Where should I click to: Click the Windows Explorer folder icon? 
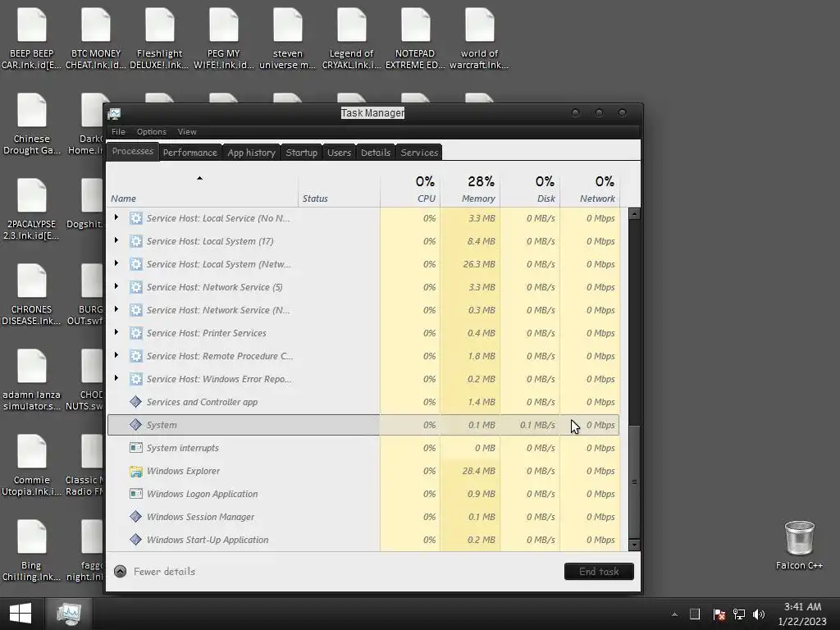pos(136,471)
